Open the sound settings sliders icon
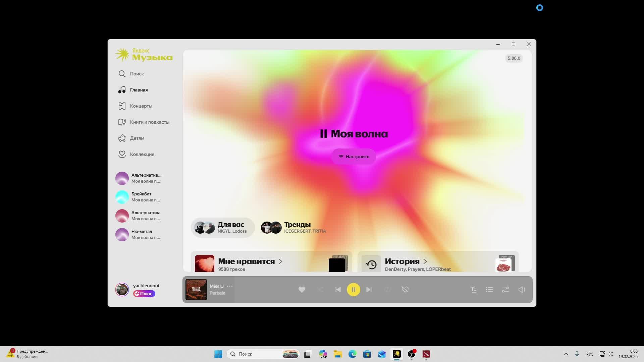This screenshot has width=644, height=362. pyautogui.click(x=505, y=290)
